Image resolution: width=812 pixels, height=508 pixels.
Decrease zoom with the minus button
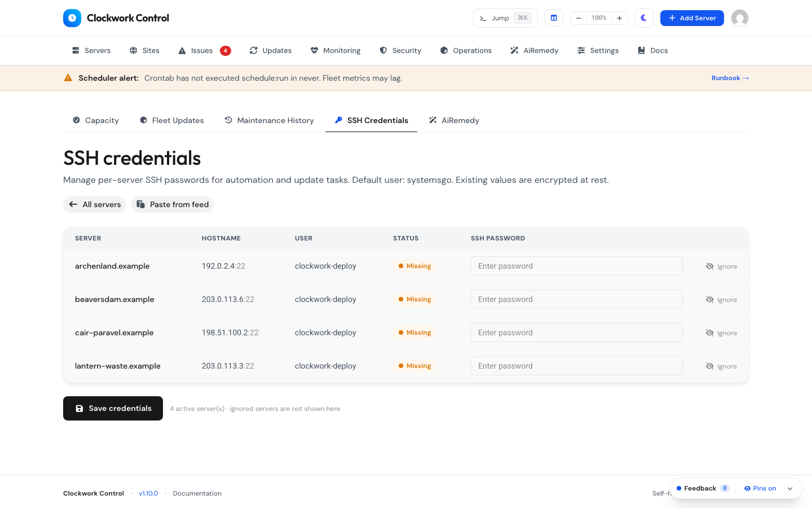[x=579, y=18]
